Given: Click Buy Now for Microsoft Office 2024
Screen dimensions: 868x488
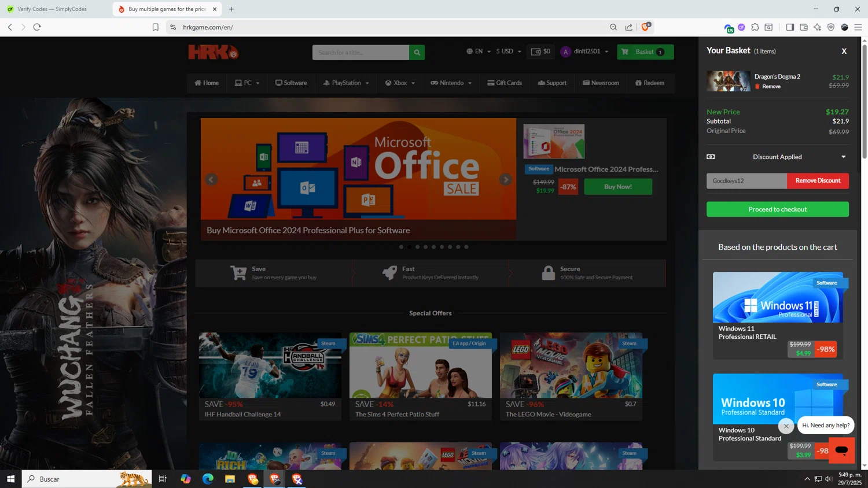Looking at the screenshot, I should (x=618, y=187).
